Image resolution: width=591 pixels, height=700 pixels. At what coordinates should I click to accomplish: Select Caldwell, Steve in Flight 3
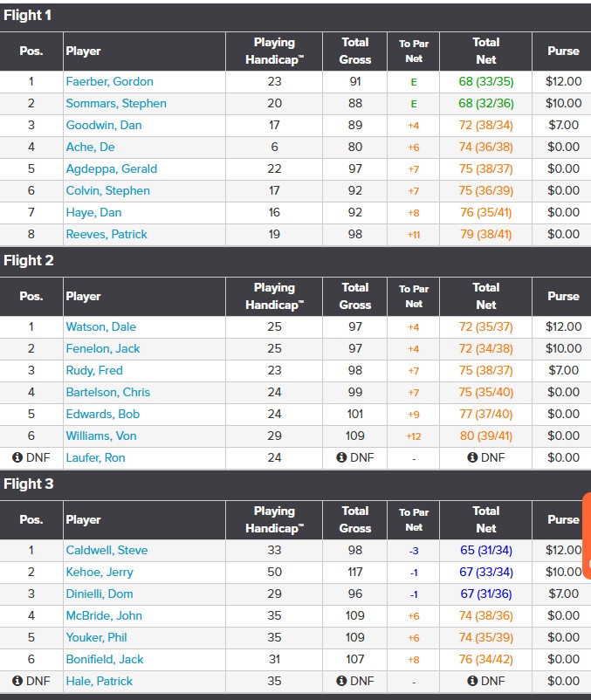pos(107,550)
